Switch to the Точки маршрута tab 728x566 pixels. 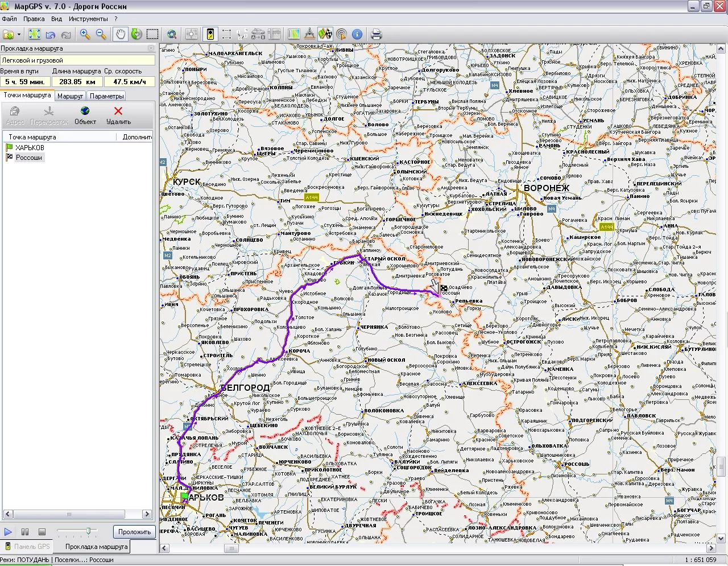(27, 95)
